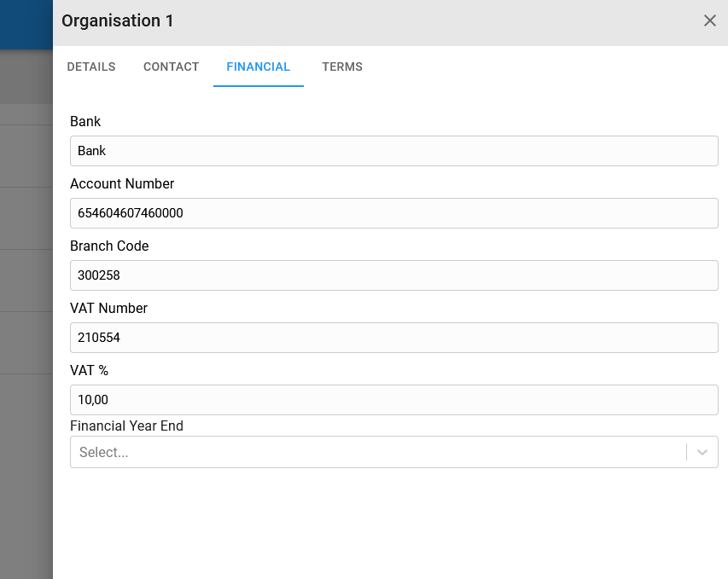Image resolution: width=728 pixels, height=579 pixels.
Task: Click the Organisation 1 panel title
Action: pyautogui.click(x=118, y=20)
